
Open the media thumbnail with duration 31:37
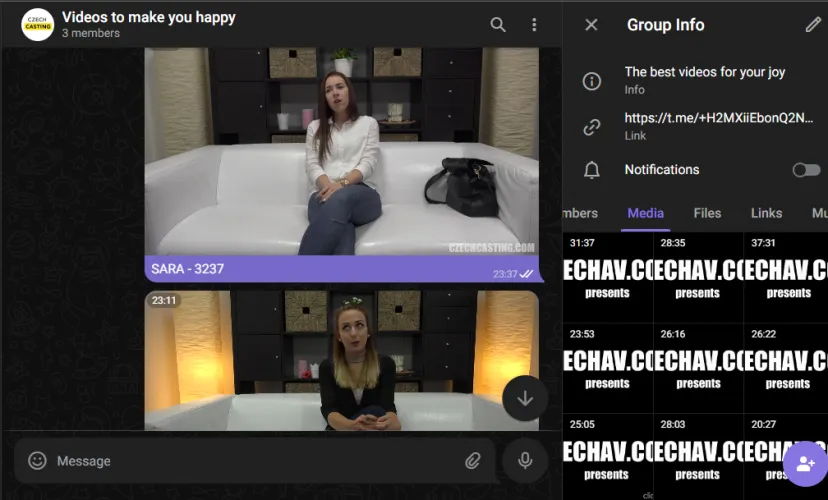click(608, 278)
